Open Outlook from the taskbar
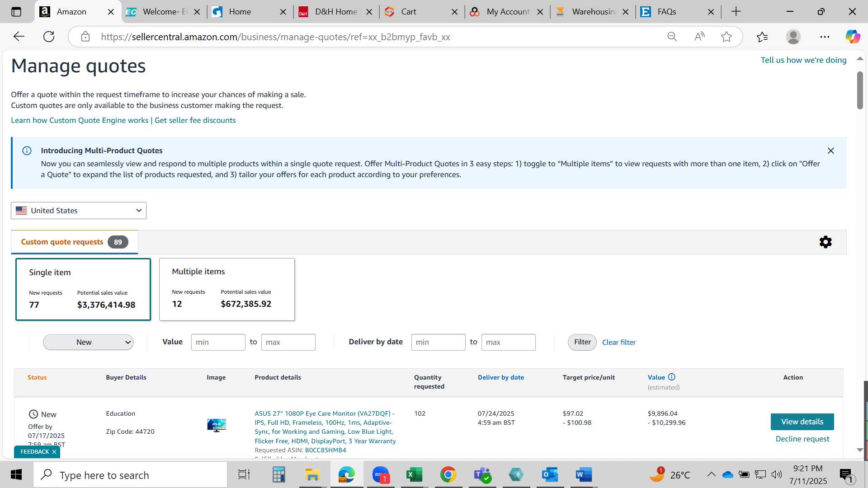 550,474
